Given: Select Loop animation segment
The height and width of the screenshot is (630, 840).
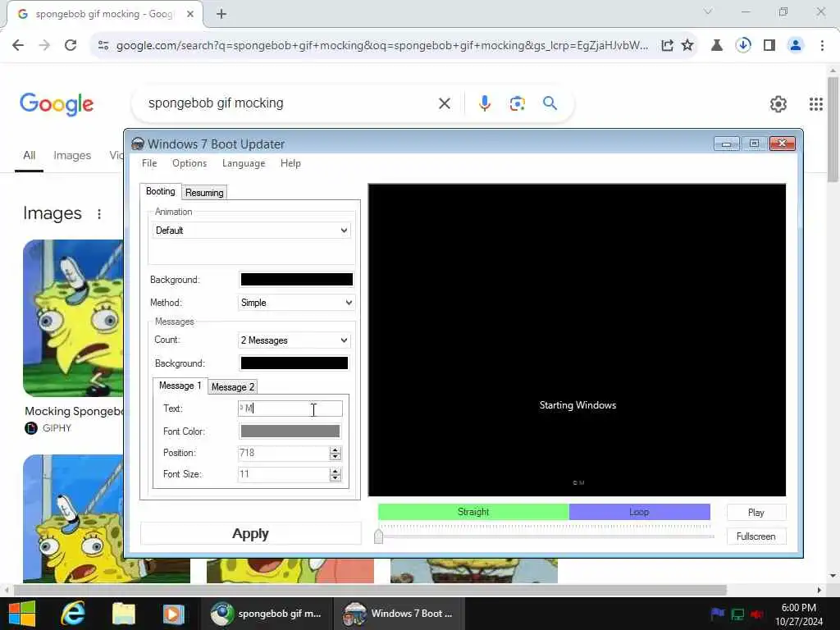Looking at the screenshot, I should (639, 512).
